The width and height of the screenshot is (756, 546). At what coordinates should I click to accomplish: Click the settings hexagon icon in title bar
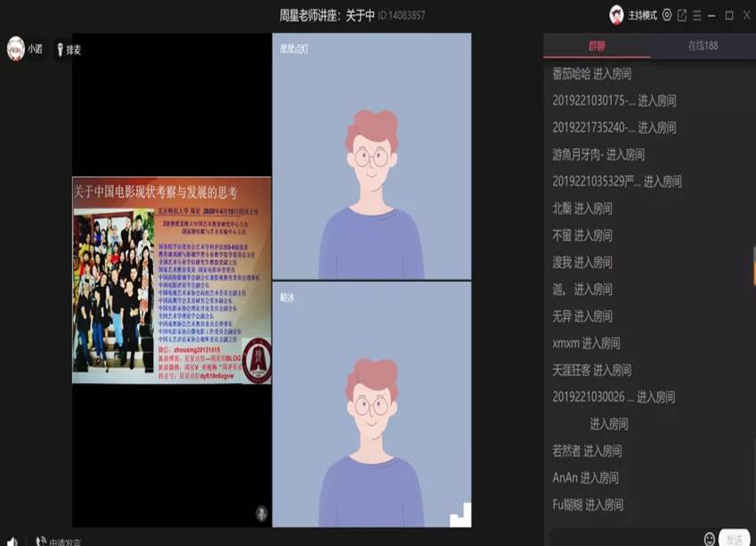[x=667, y=15]
